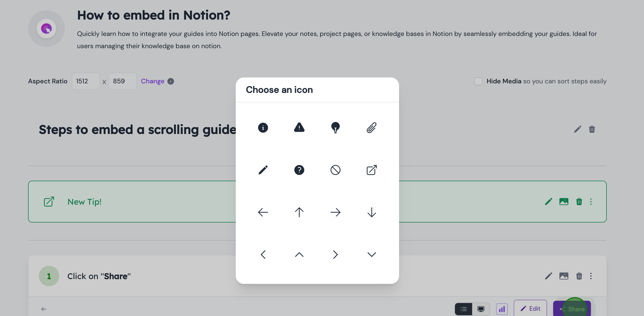Choose the left chevron icon

pyautogui.click(x=263, y=255)
